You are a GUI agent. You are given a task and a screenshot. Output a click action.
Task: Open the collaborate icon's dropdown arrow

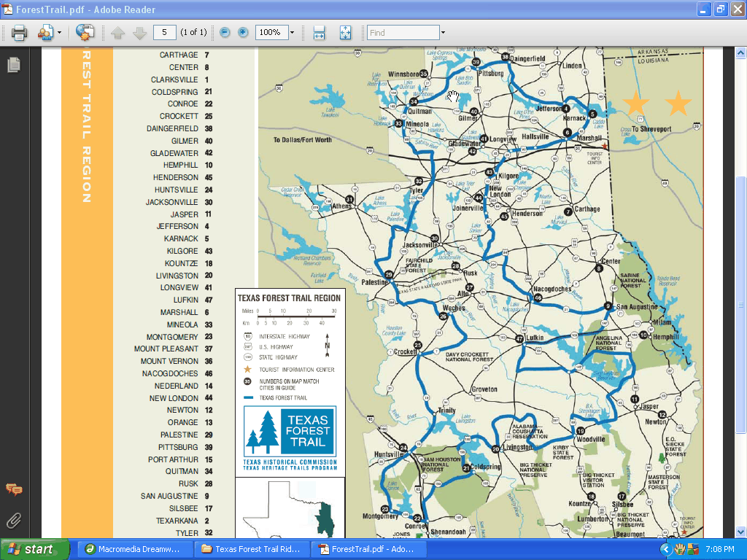(x=60, y=33)
